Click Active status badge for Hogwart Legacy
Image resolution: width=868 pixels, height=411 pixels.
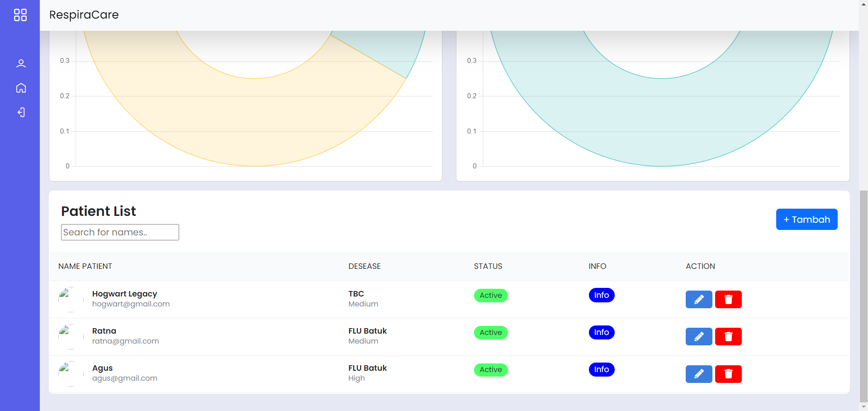pyautogui.click(x=490, y=296)
